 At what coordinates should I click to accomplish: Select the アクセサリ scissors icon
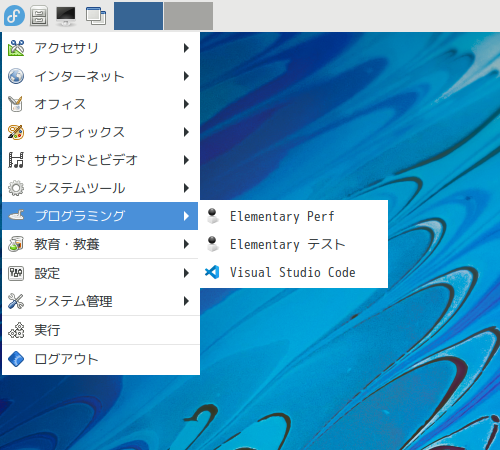(16, 48)
